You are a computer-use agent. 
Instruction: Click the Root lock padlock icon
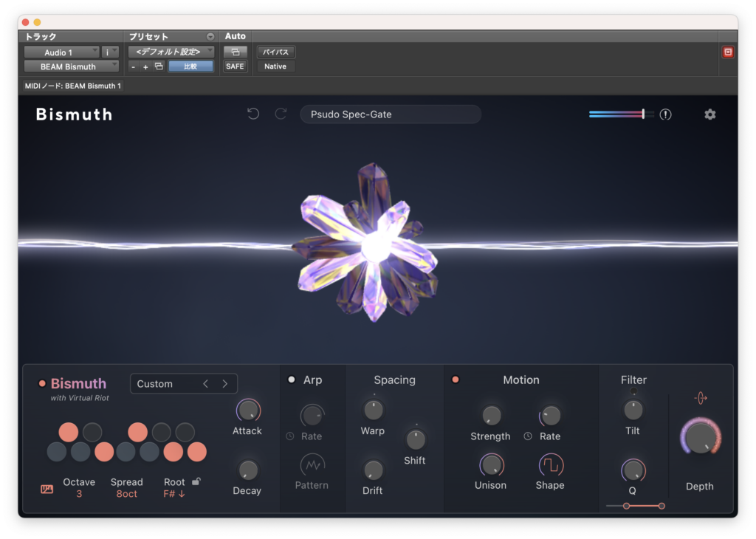point(196,481)
